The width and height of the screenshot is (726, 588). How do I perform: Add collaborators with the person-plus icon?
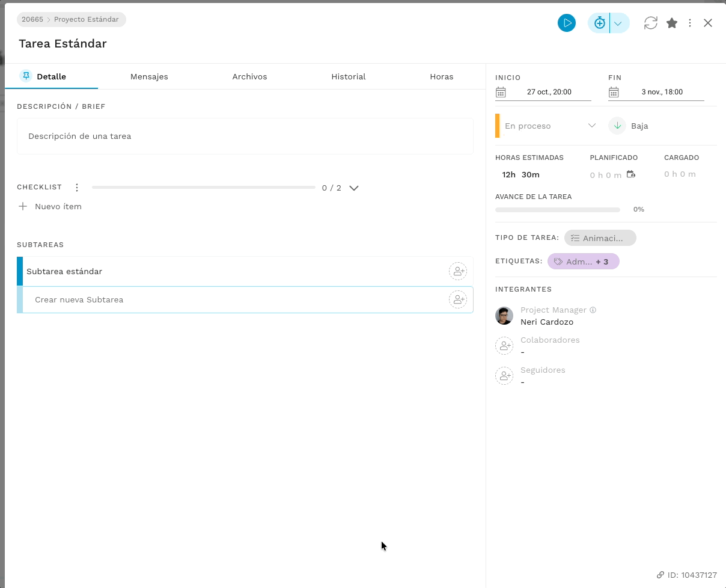point(504,346)
